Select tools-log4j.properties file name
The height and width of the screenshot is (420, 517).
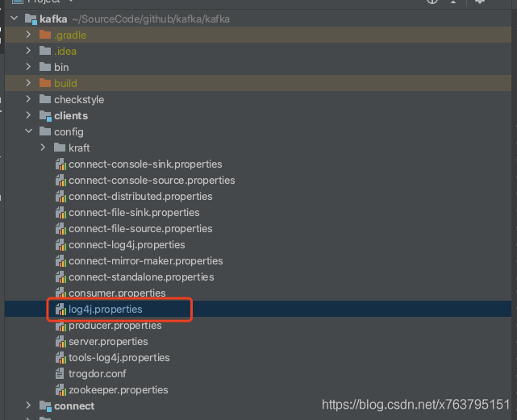119,358
